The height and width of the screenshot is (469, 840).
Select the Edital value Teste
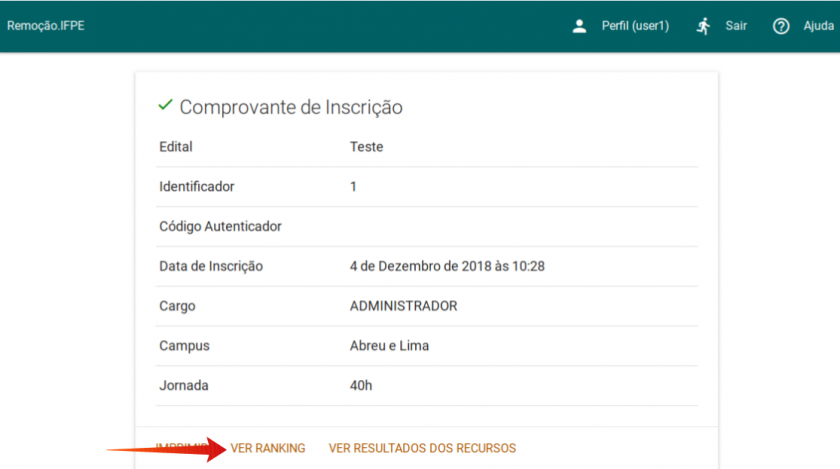click(x=366, y=147)
